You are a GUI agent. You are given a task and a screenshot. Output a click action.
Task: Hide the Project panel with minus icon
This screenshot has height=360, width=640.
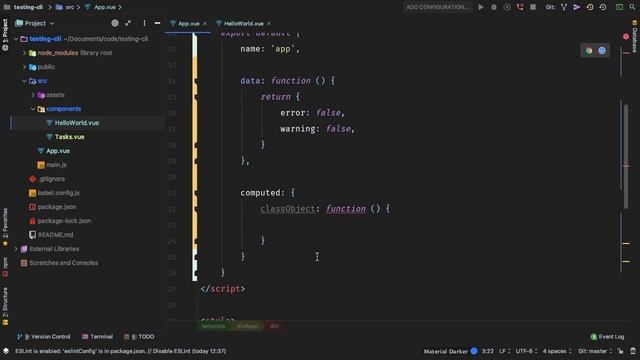point(157,23)
